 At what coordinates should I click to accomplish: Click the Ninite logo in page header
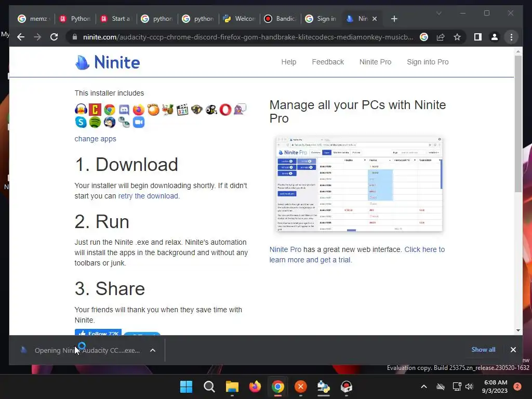pyautogui.click(x=107, y=62)
